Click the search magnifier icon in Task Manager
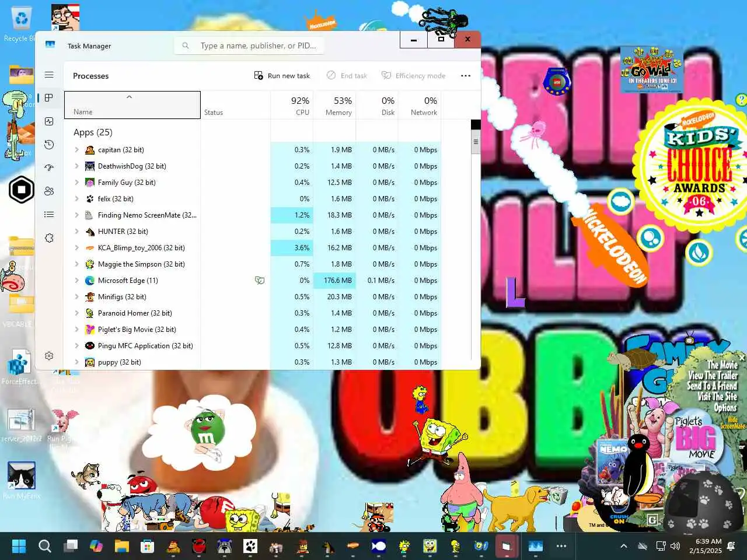This screenshot has width=747, height=560. [186, 45]
